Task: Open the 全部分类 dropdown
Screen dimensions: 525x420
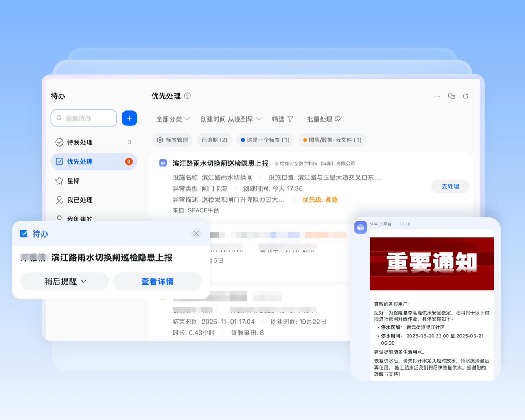Action: click(173, 119)
